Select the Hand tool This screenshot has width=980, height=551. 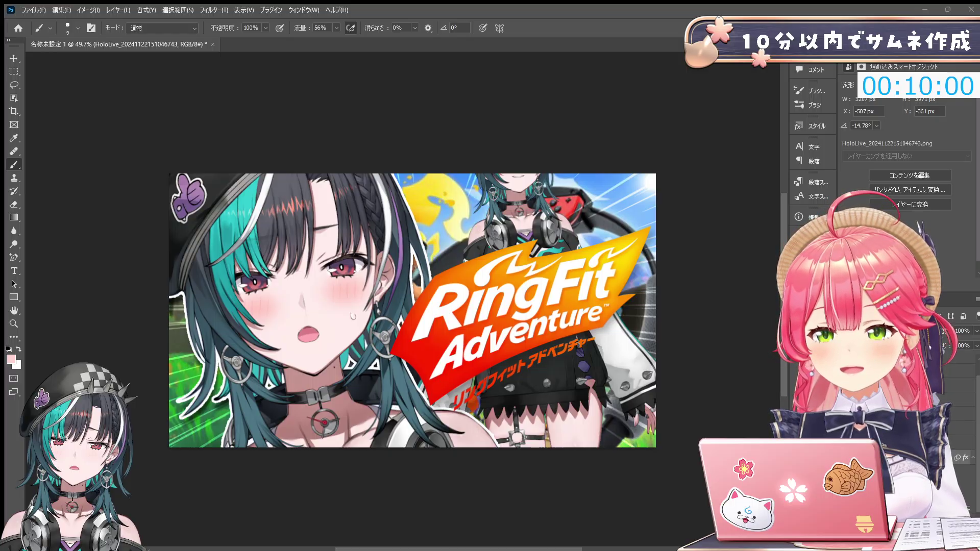(14, 310)
